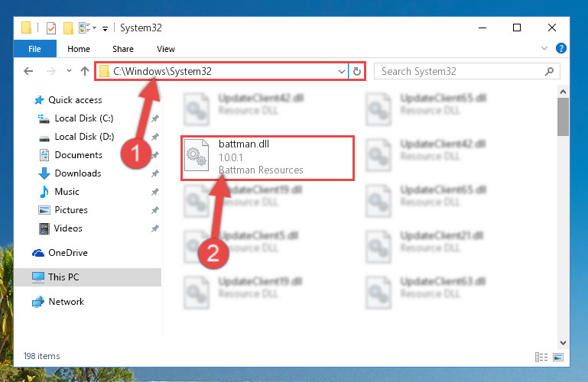Click the address bar path C:\Windows\System32

tap(162, 71)
